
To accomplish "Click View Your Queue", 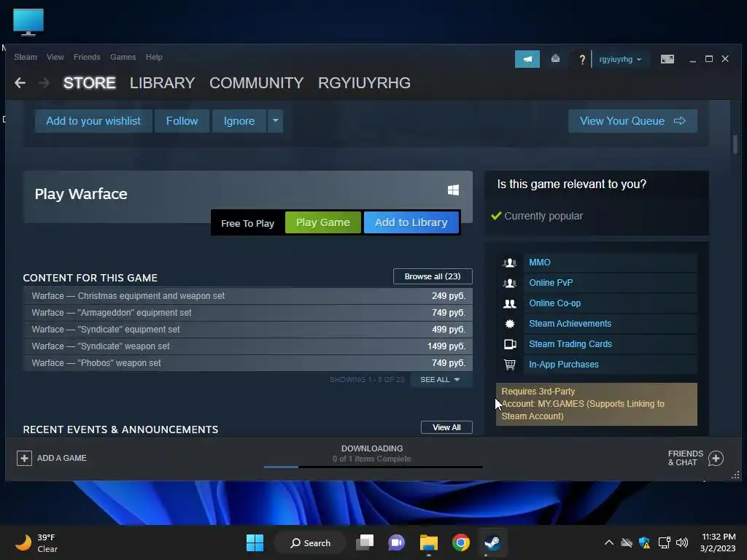I will click(x=632, y=121).
